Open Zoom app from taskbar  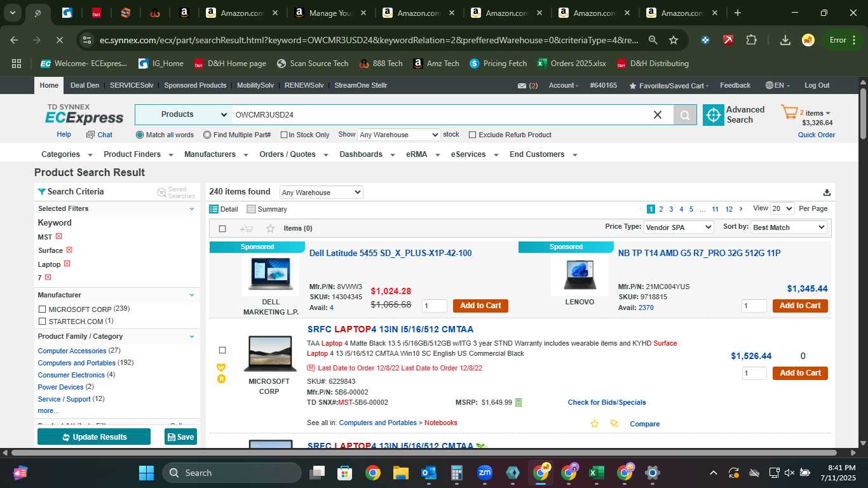485,473
